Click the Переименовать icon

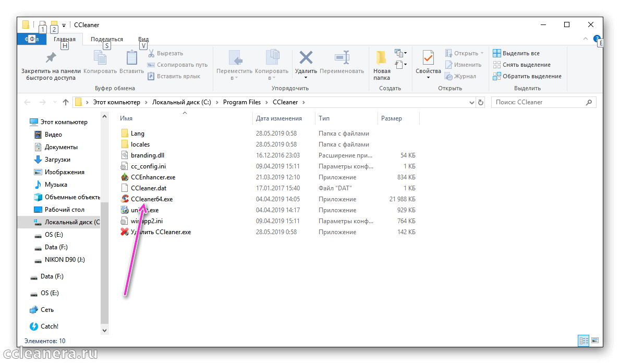pos(342,58)
